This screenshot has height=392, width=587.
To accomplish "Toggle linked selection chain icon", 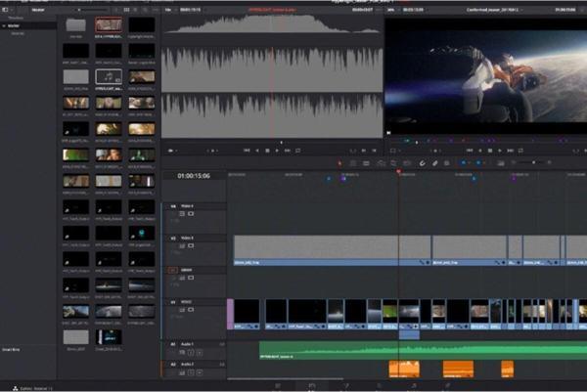I will click(434, 163).
